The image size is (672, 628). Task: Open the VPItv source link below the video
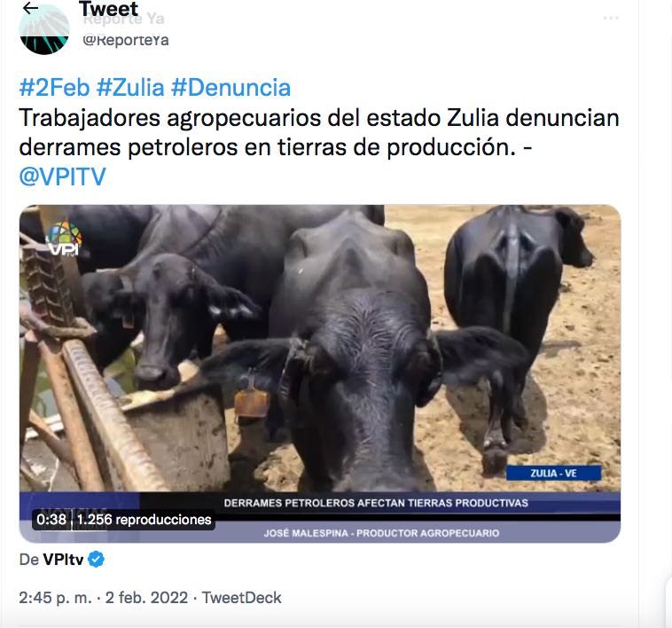click(63, 560)
